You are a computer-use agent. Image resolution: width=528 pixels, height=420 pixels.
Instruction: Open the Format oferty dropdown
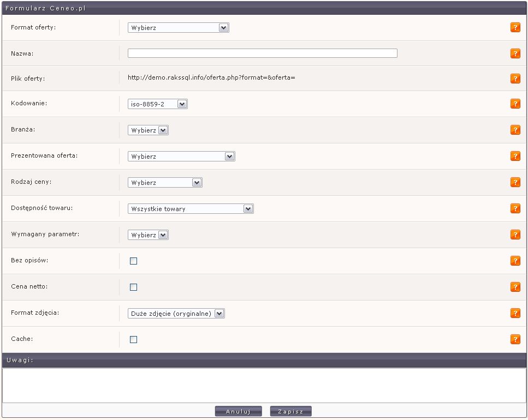(178, 28)
